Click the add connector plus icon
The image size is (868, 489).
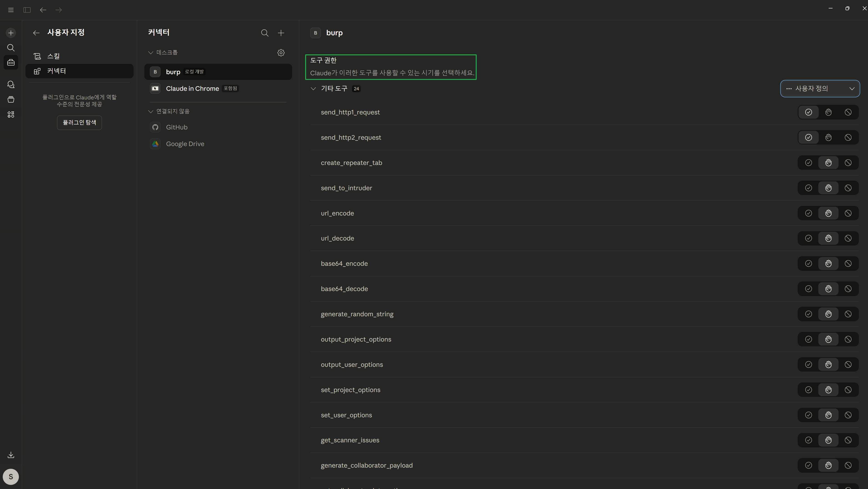point(281,33)
